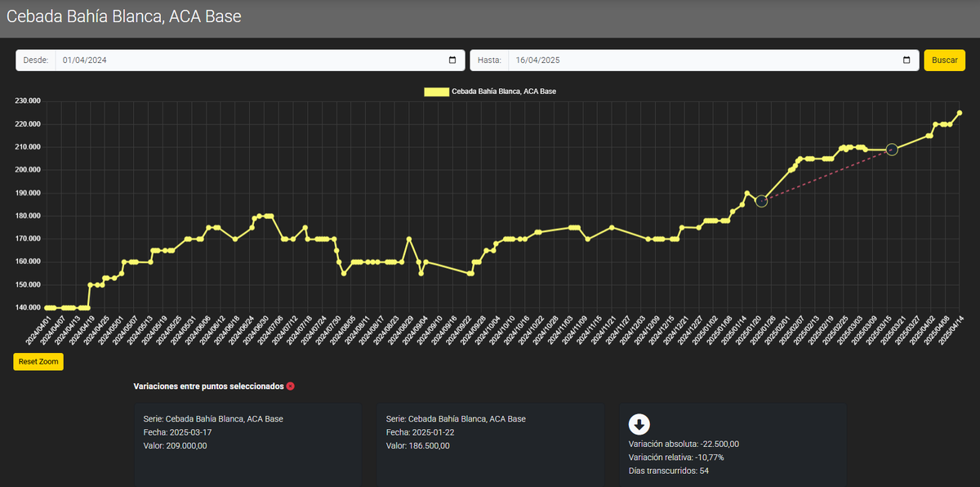Open the Desde date calendar picker icon
Screen dimensions: 980x487
(x=452, y=60)
